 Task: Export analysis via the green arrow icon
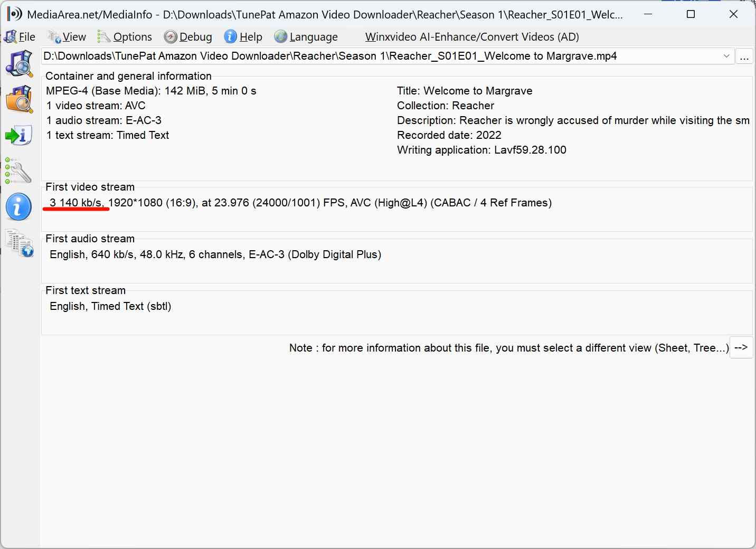[x=19, y=135]
